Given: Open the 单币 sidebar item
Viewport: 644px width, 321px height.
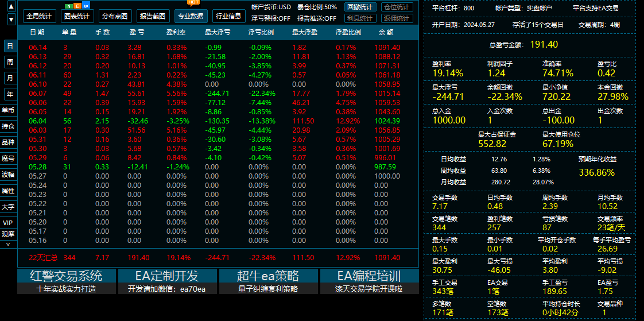Looking at the screenshot, I should tap(8, 110).
